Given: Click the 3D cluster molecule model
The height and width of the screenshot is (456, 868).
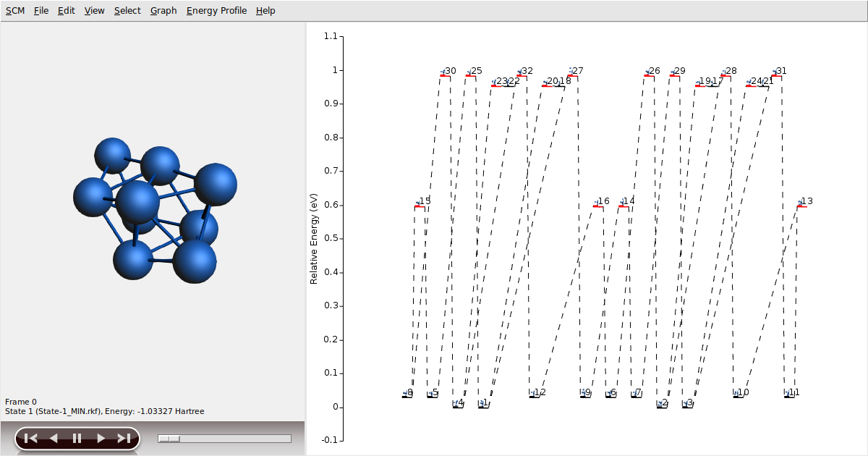Looking at the screenshot, I should point(155,210).
